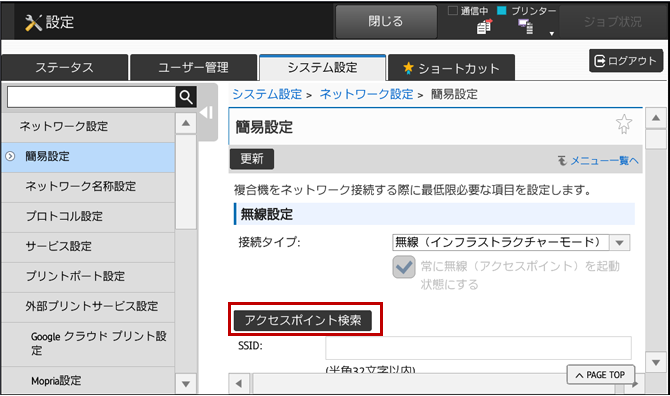Open プロトコル設定 in the sidebar
The width and height of the screenshot is (670, 396).
click(88, 216)
